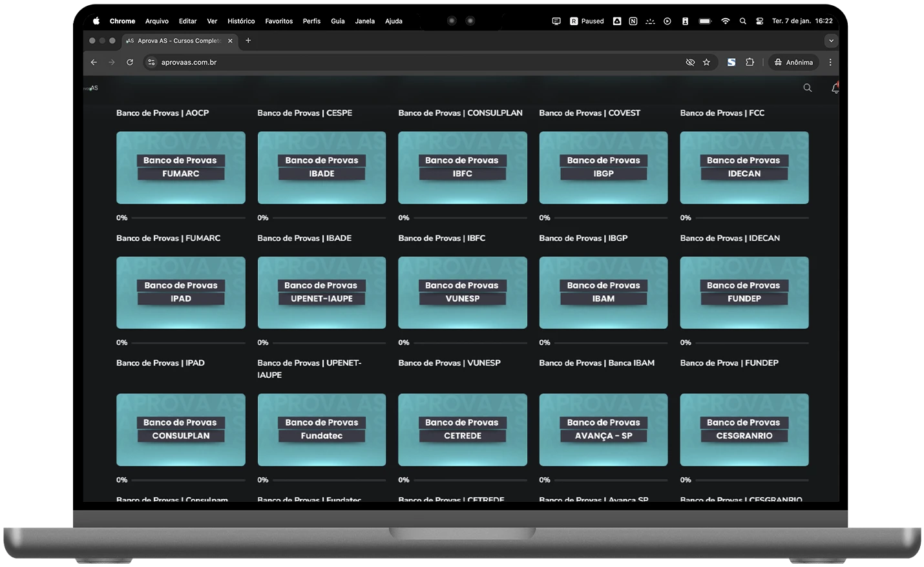This screenshot has width=924, height=567.
Task: Click 'Banco de Provas | Banca IBAM' title
Action: [596, 363]
